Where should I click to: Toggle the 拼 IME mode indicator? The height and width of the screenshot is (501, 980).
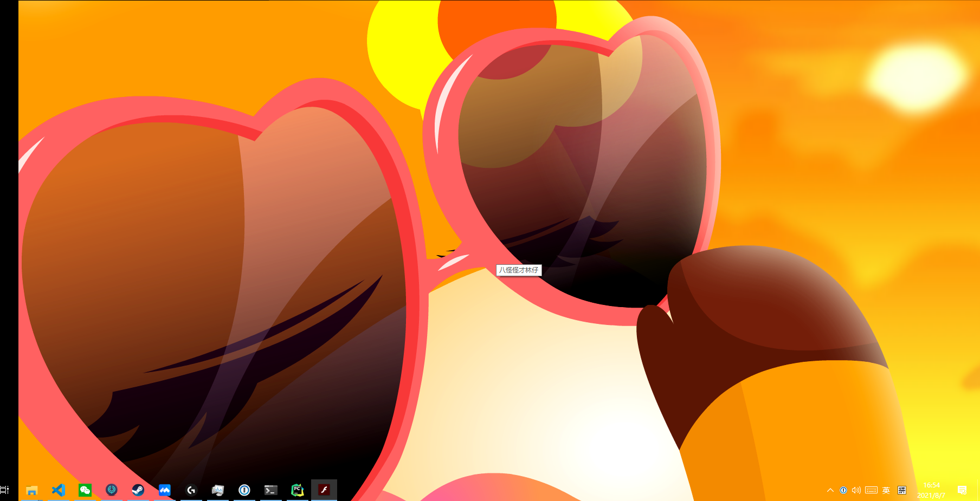pos(902,490)
